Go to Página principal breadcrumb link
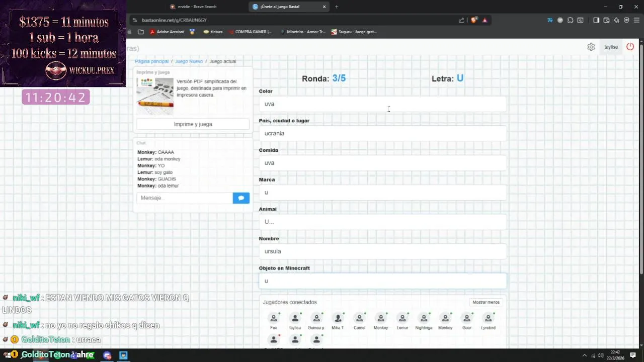644x362 pixels. 151,61
